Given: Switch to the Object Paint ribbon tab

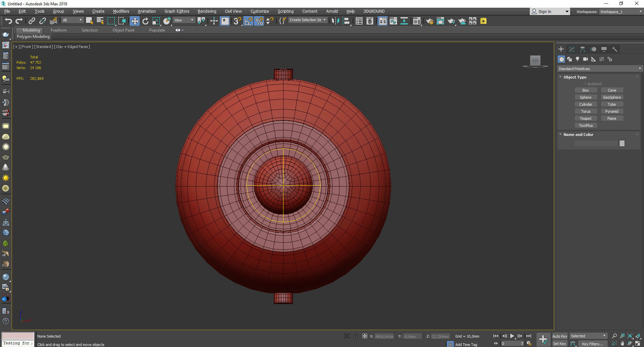Looking at the screenshot, I should pos(123,30).
